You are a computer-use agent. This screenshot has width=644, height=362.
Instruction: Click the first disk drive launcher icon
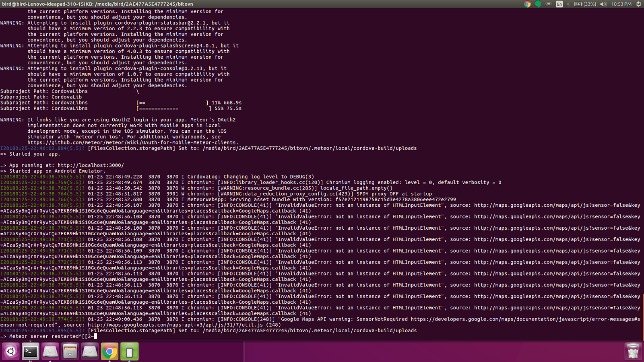tap(50, 351)
